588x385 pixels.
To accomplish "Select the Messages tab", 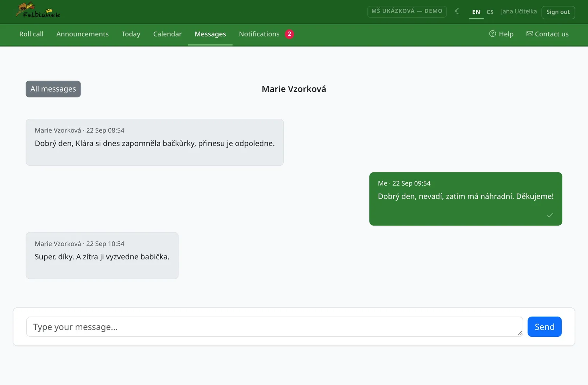I will (x=210, y=34).
